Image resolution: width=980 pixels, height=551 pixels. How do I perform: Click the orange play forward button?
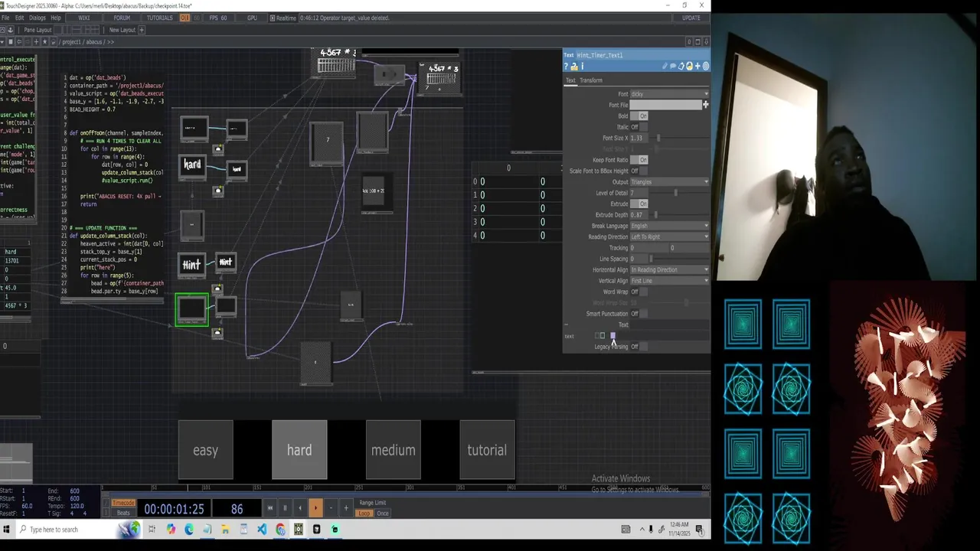315,508
